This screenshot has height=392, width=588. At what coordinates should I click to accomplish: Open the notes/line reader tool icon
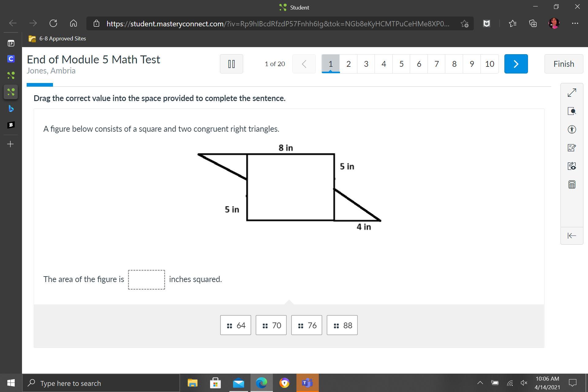(x=571, y=148)
